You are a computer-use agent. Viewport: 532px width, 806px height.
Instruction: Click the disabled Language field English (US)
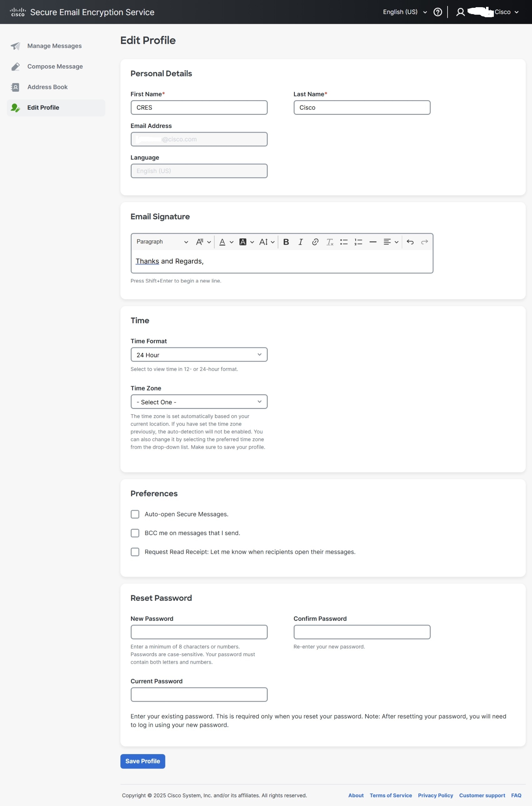199,171
